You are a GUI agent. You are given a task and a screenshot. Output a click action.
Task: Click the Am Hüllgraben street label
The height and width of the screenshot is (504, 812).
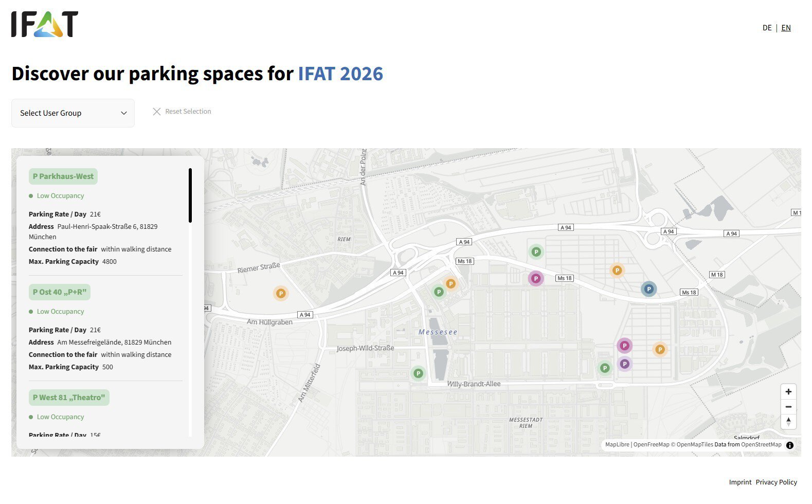269,322
